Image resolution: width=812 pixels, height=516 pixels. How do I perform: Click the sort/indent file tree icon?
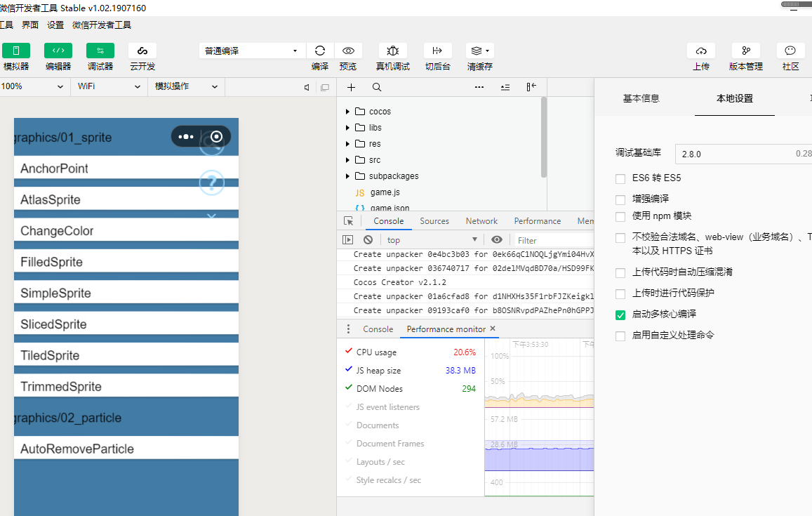click(x=505, y=88)
